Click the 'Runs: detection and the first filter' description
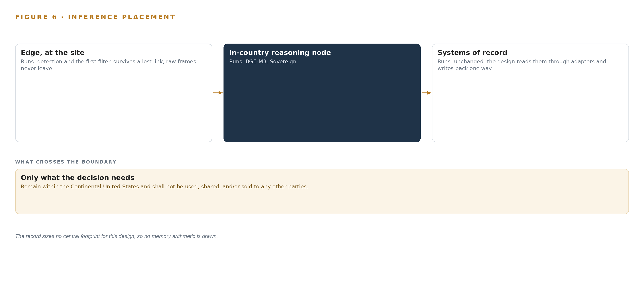Viewport: 644px width, 288px height. 109,65
